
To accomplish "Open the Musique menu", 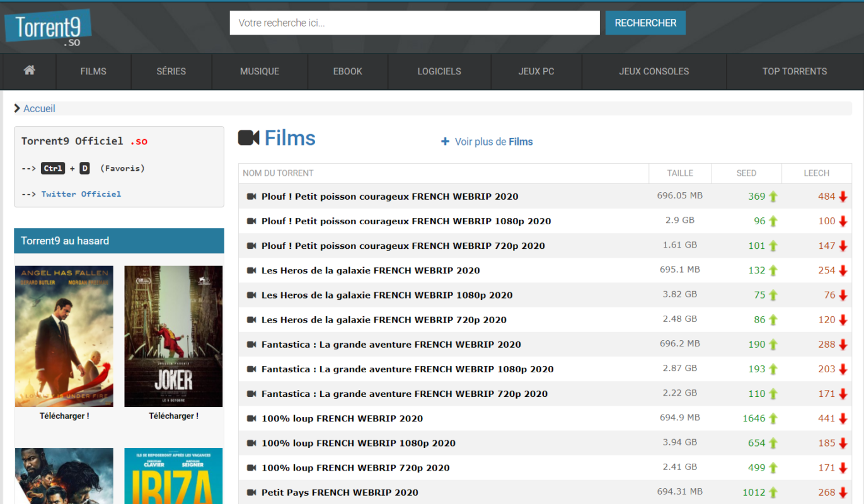I will coord(260,71).
